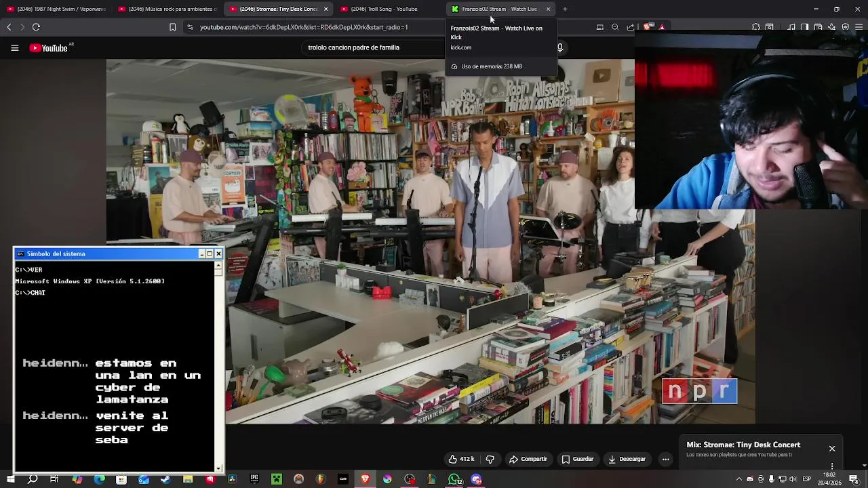Open the browser extensions puzzle icon

click(756, 27)
